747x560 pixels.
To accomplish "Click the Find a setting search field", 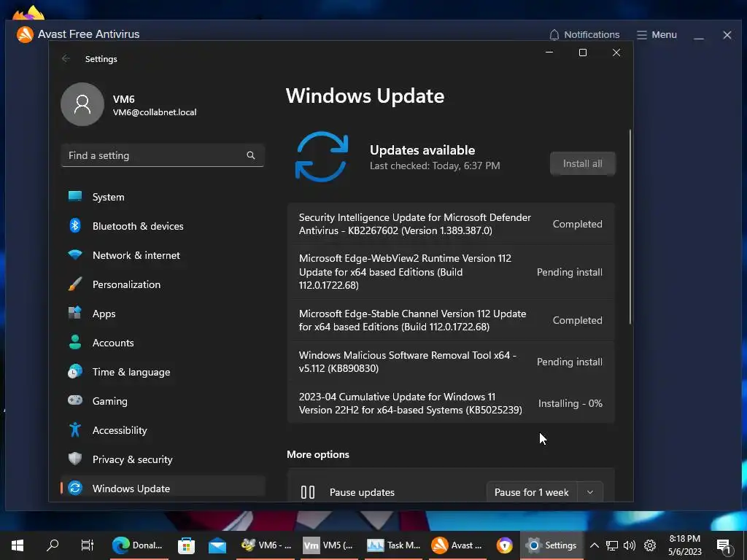I will 163,155.
